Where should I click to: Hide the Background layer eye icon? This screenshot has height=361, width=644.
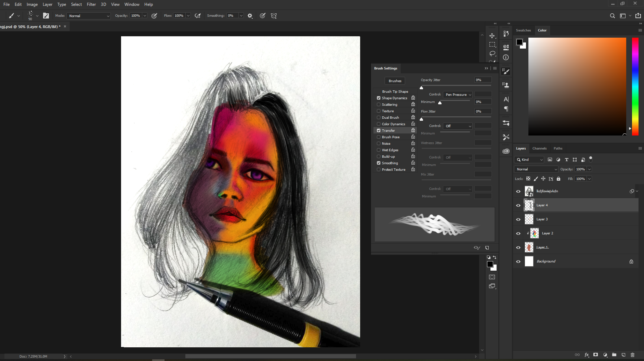point(518,261)
